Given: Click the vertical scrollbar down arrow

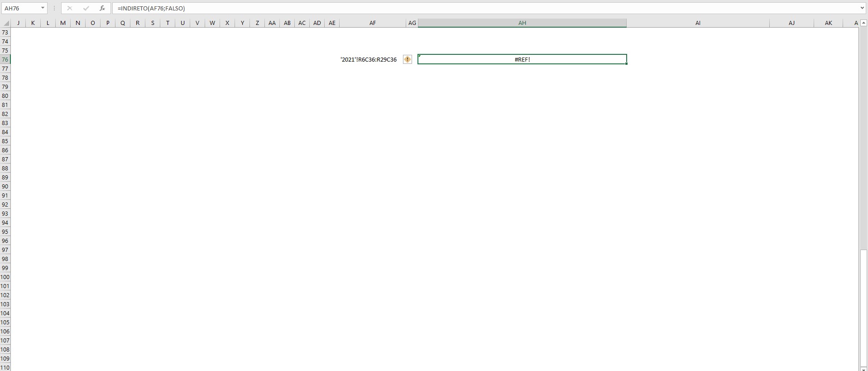Looking at the screenshot, I should 863,369.
